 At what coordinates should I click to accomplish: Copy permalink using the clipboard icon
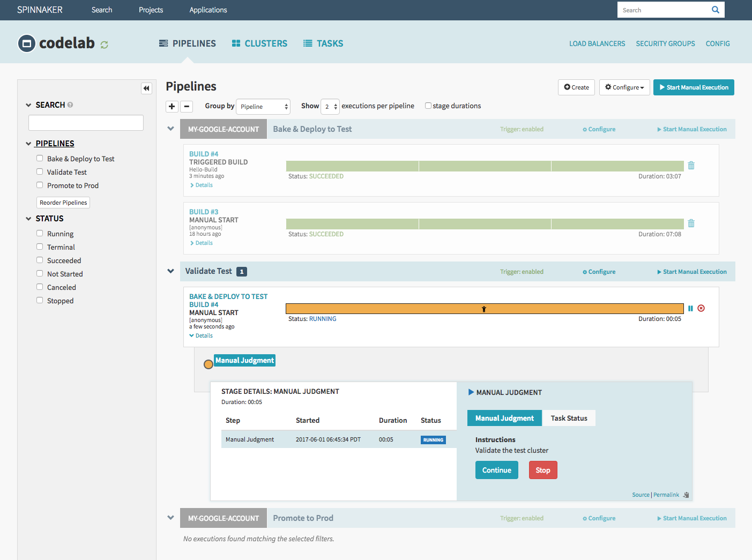686,495
